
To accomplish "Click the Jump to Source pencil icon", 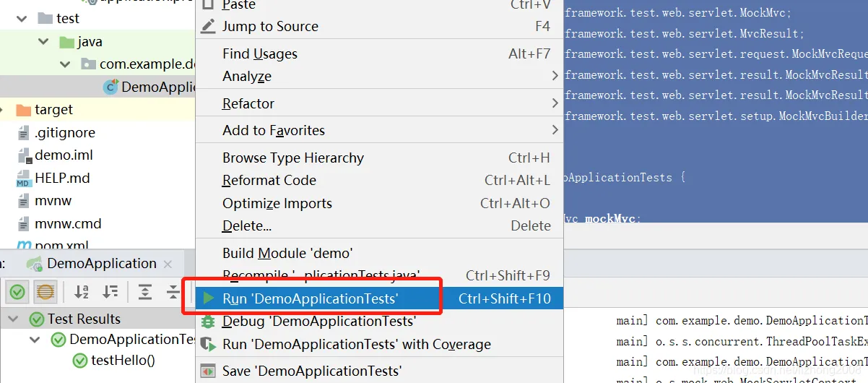I will pos(209,27).
